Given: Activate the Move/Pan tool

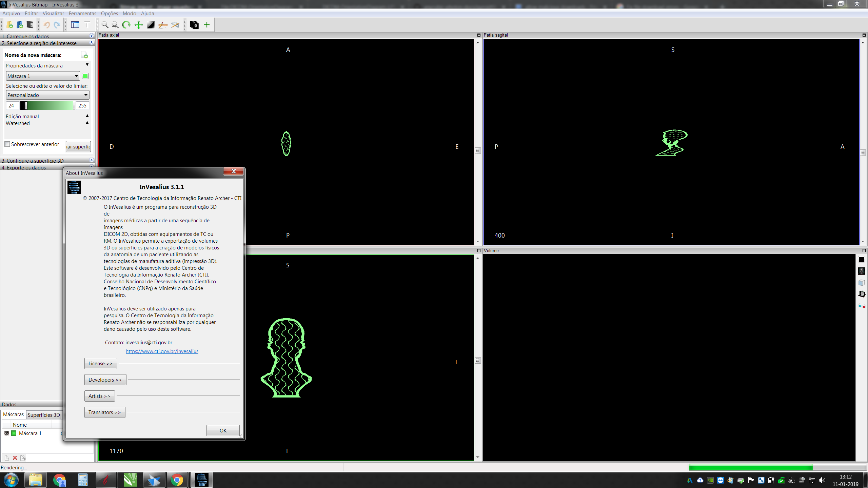Looking at the screenshot, I should pos(139,24).
